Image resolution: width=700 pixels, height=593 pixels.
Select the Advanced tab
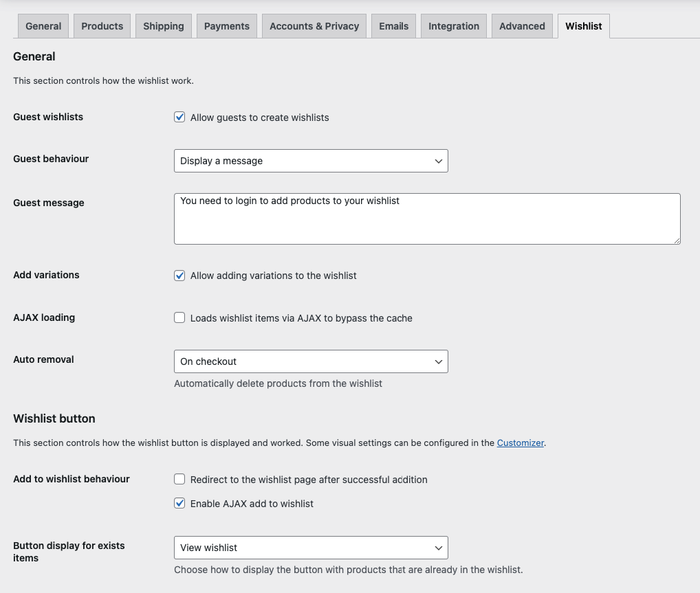coord(522,26)
